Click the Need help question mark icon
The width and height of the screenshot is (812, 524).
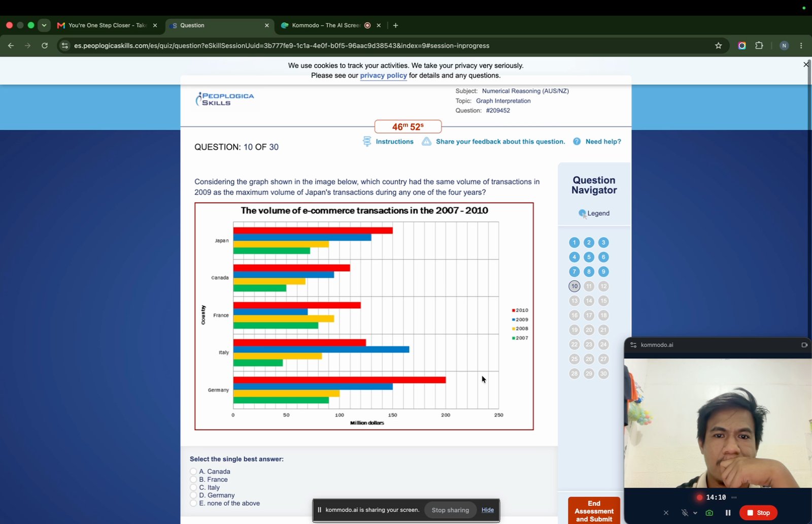pos(577,141)
